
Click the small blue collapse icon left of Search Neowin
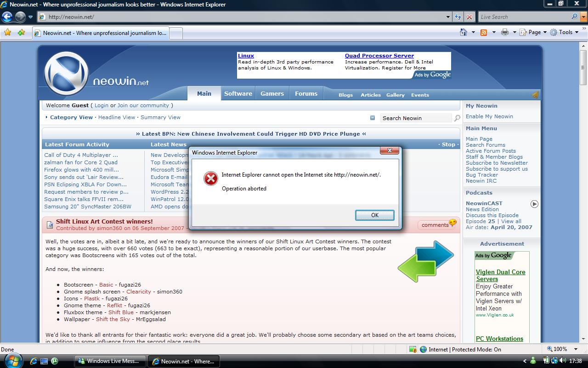373,118
